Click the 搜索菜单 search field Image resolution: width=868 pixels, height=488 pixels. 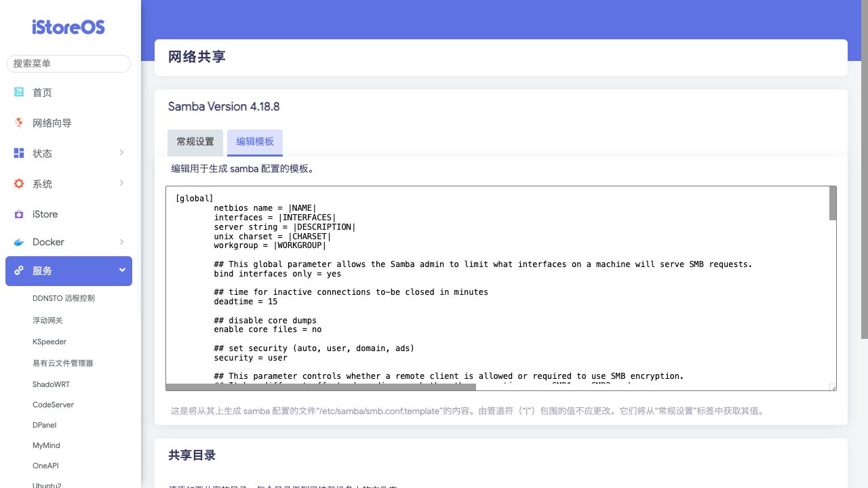68,64
